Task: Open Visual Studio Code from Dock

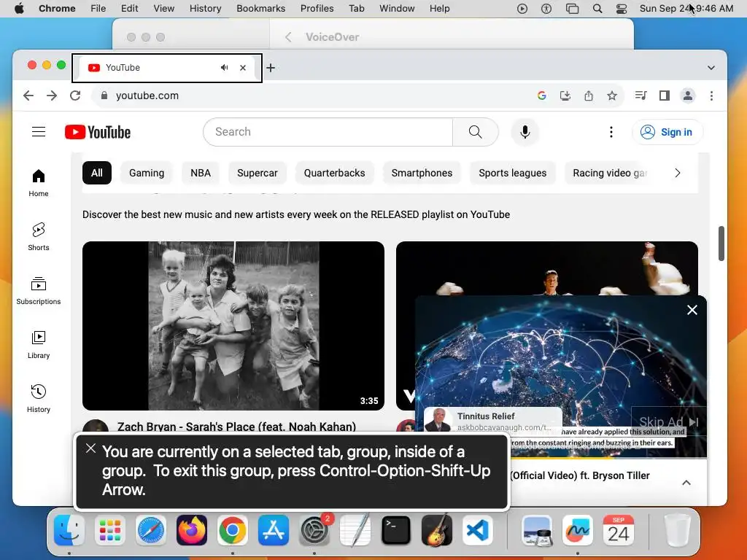Action: (477, 530)
